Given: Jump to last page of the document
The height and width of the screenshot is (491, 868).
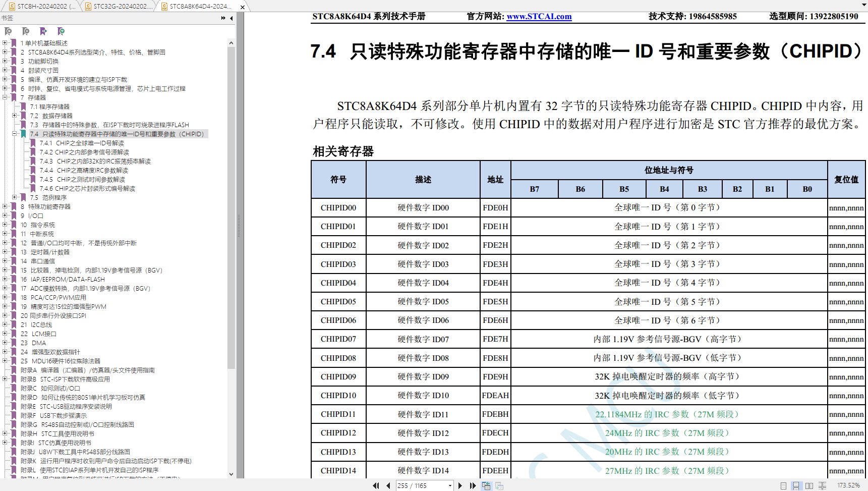Looking at the screenshot, I should 473,485.
